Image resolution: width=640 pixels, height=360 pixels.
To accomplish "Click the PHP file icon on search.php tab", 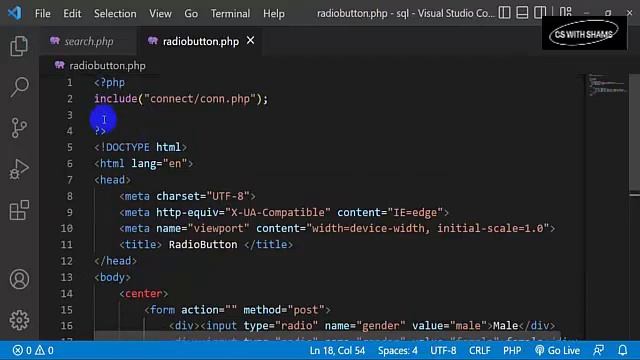I will pos(55,40).
